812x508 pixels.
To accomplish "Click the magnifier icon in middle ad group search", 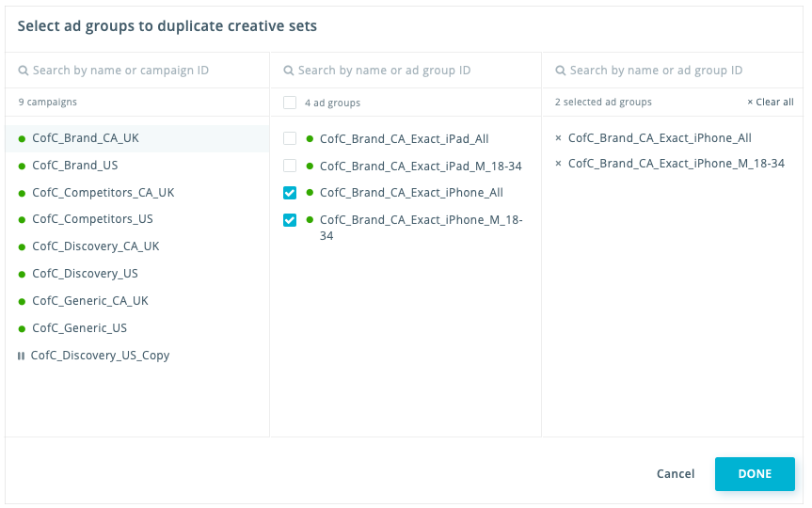I will point(289,71).
